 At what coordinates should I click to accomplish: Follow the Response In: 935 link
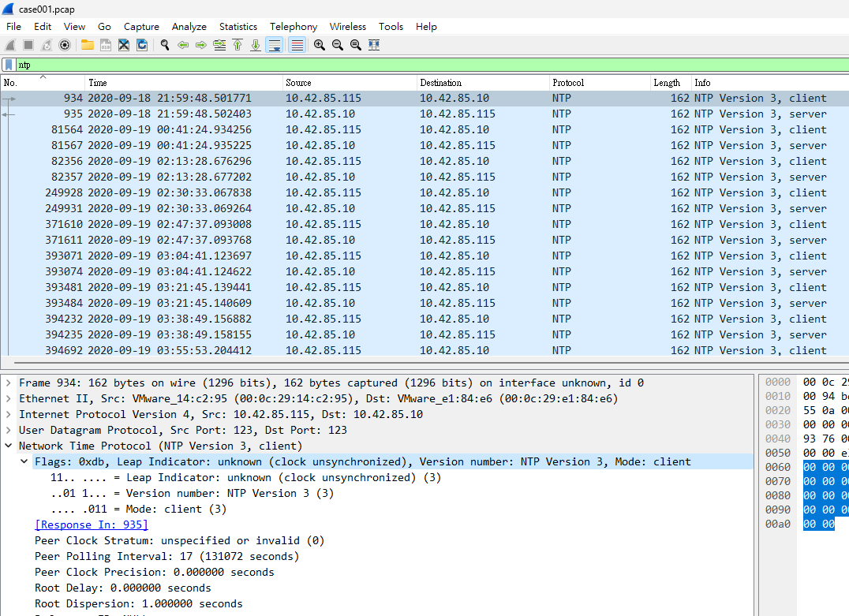point(91,525)
